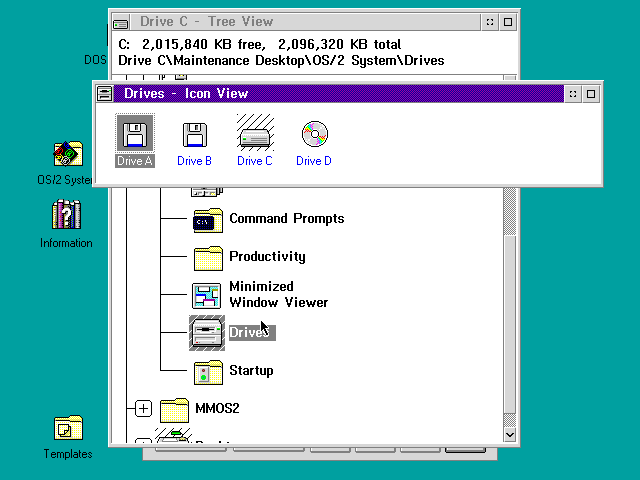The height and width of the screenshot is (480, 640).
Task: Select the Drive B floppy icon
Action: pos(195,135)
